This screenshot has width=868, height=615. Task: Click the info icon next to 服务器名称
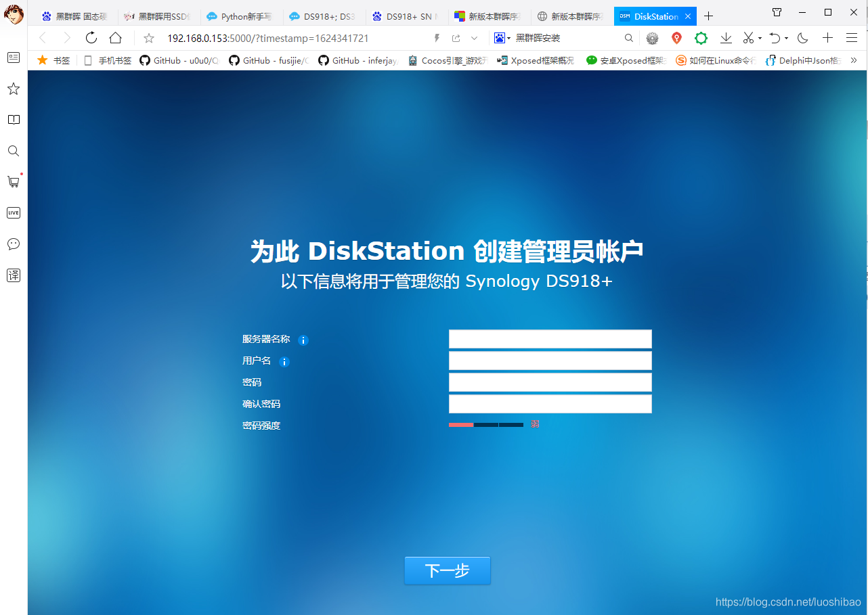click(303, 340)
